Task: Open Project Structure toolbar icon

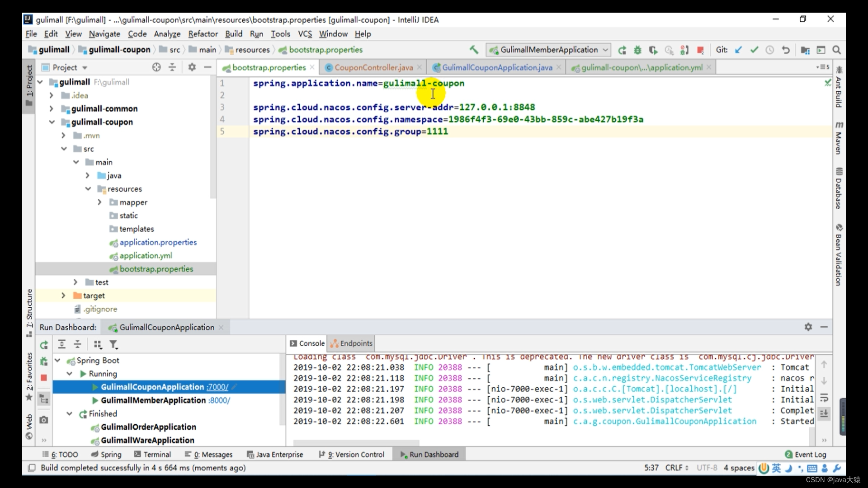Action: click(805, 50)
